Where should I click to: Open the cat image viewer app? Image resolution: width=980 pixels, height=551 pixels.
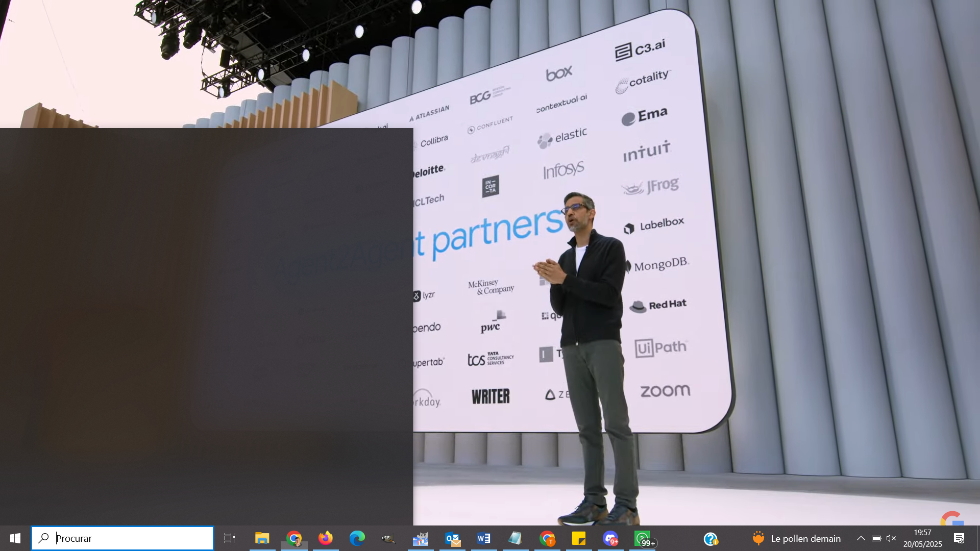pos(421,538)
